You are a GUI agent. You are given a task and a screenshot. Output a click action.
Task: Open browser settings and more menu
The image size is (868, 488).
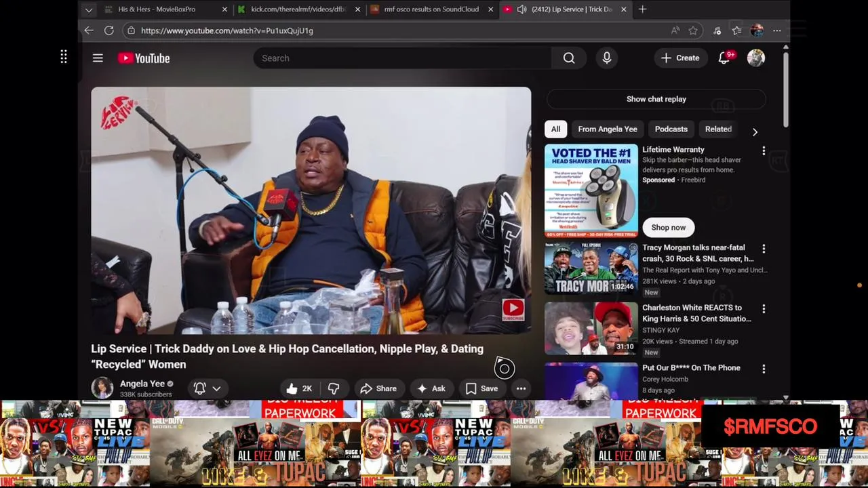777,30
